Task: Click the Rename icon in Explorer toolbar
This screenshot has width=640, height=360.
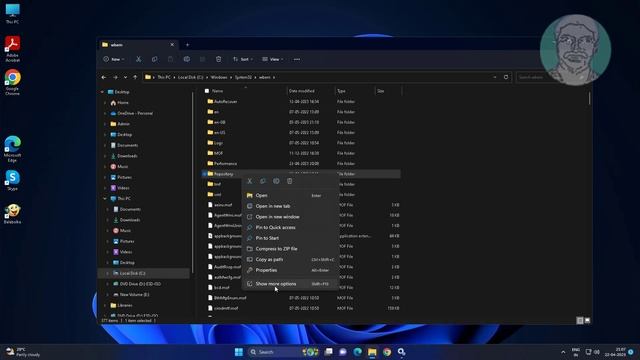Action: (187, 59)
